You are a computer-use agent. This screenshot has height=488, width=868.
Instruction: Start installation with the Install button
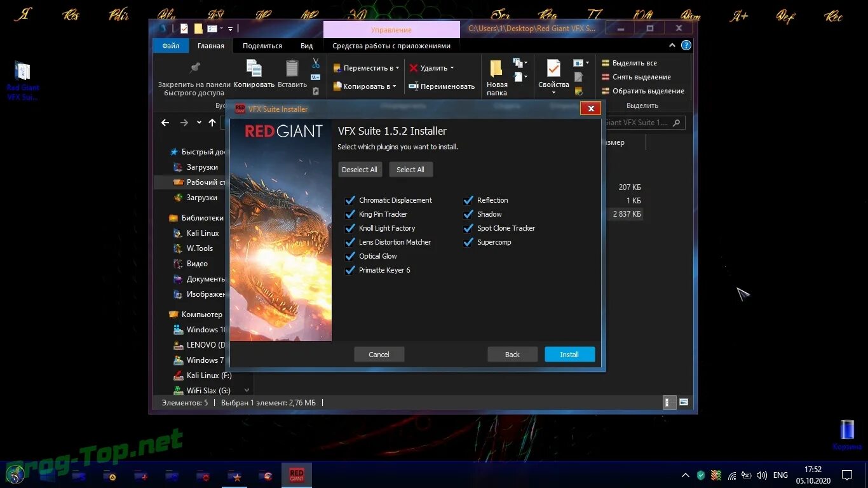click(569, 355)
